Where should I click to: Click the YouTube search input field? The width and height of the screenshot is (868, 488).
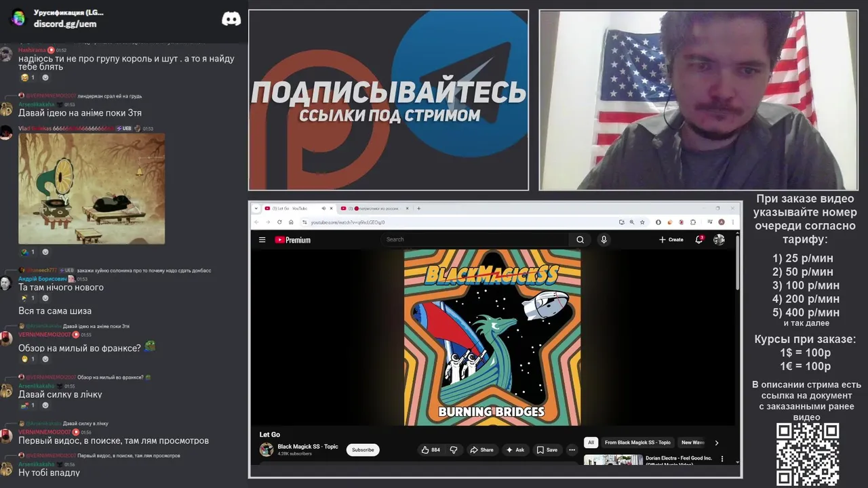(x=475, y=239)
